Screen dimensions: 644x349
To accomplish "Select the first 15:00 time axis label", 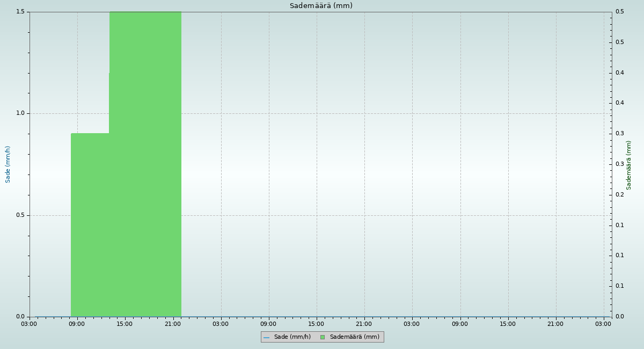I will tap(125, 324).
